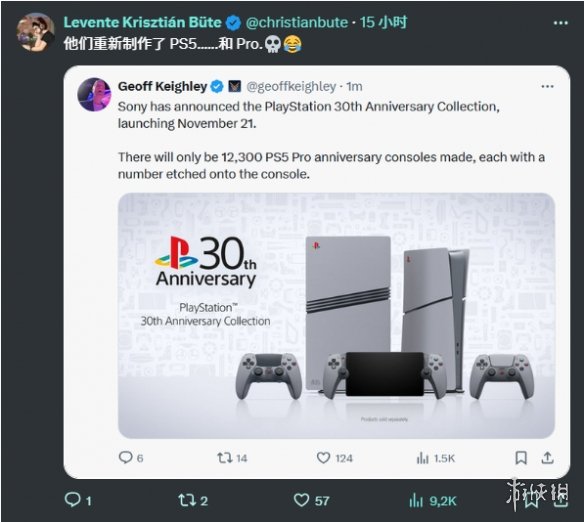
Task: Click the @geoffkeighley handle link
Action: point(291,86)
